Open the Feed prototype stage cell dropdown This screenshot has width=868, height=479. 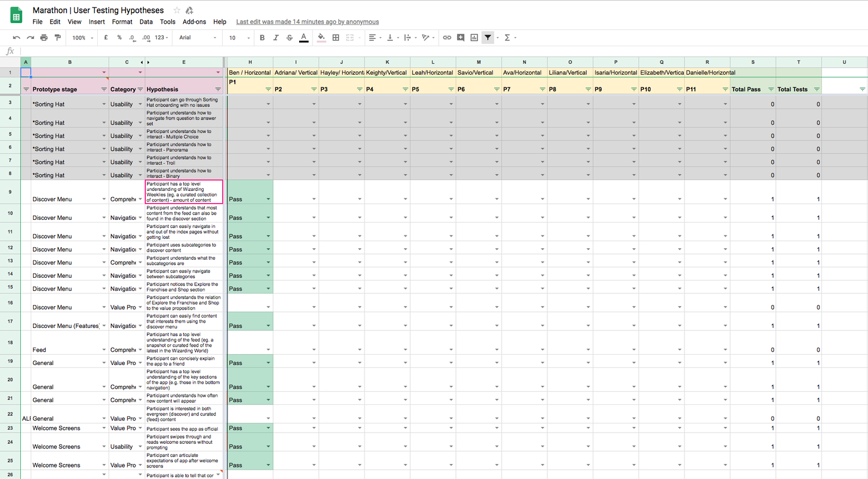(104, 350)
